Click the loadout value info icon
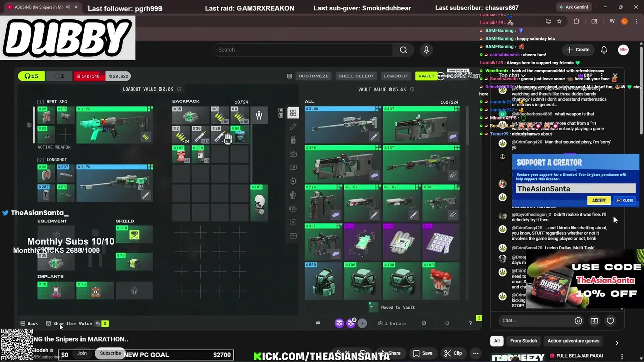Screen dimensions: 644x362 pos(179,89)
